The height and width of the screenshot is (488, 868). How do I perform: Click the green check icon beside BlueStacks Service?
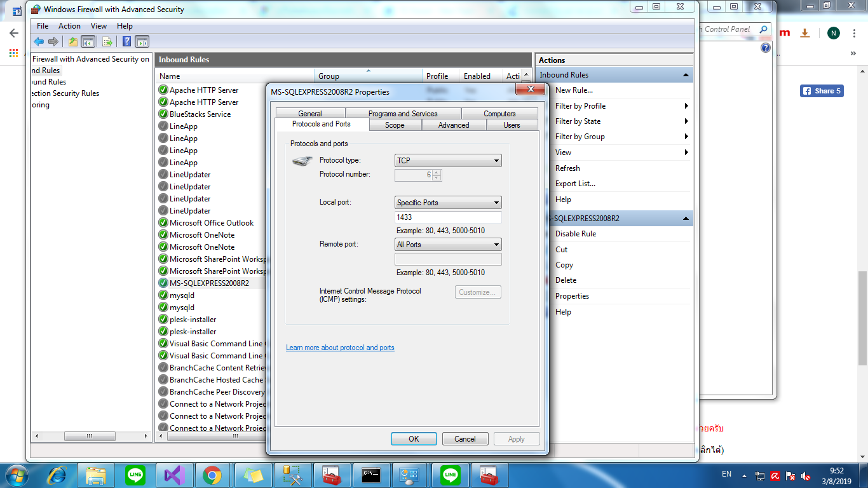[163, 114]
